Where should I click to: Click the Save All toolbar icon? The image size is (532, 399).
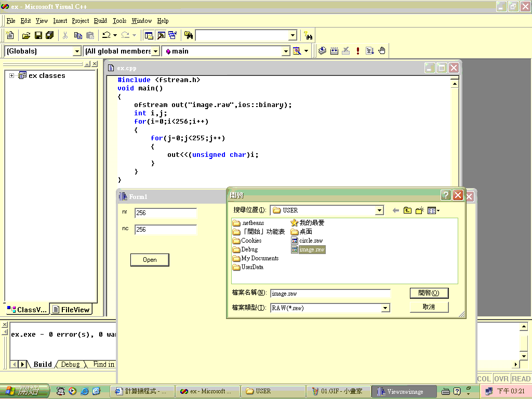pyautogui.click(x=49, y=35)
